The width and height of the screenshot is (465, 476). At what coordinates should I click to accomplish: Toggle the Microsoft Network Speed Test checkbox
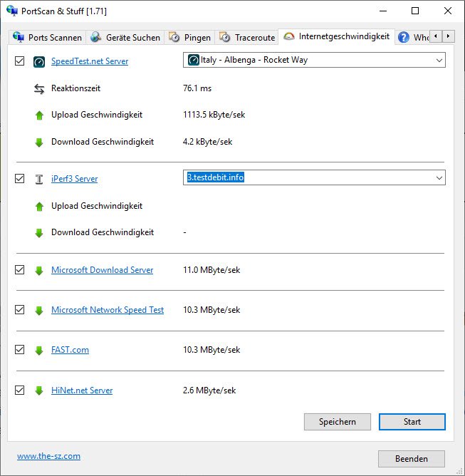click(19, 310)
